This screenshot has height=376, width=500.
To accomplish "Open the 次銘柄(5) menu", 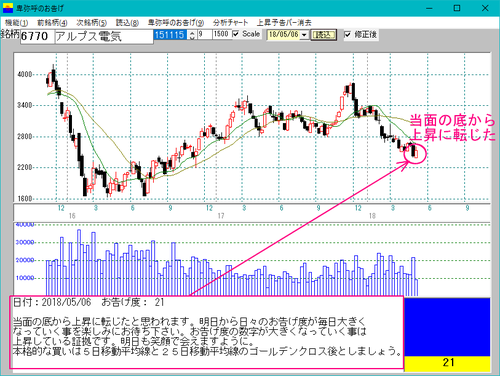I will (92, 23).
